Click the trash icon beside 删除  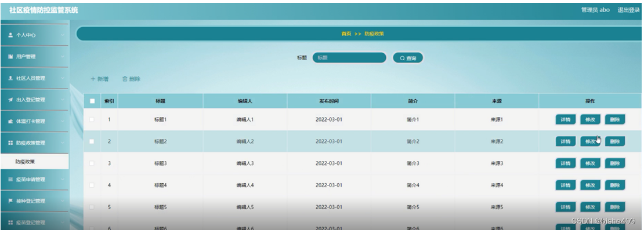(x=125, y=79)
